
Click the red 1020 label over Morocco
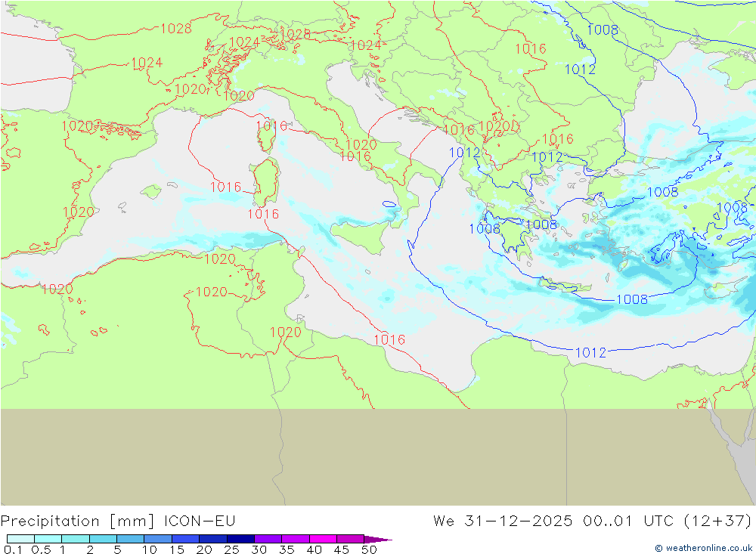tap(57, 289)
